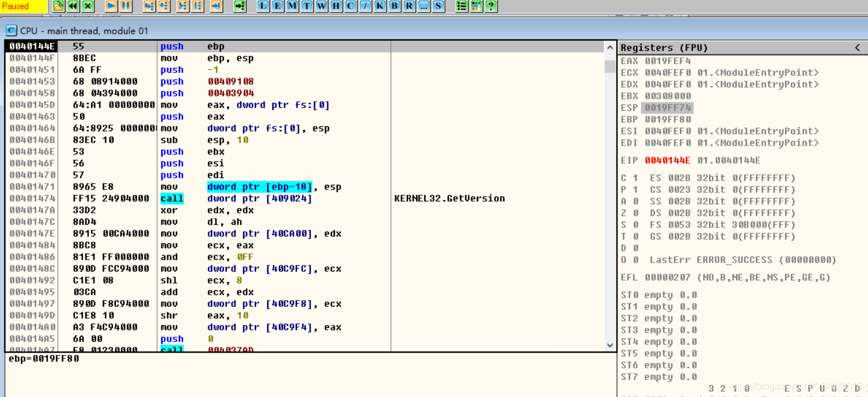The width and height of the screenshot is (868, 397).
Task: Step into the next instruction
Action: click(x=149, y=6)
